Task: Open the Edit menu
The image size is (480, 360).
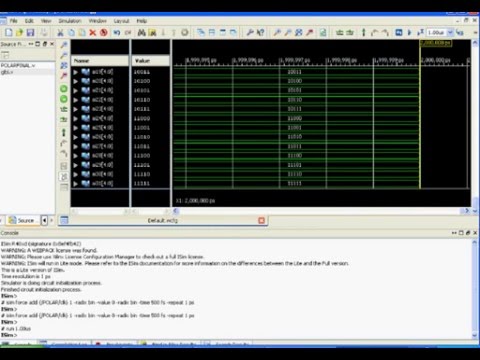Action: [29, 21]
